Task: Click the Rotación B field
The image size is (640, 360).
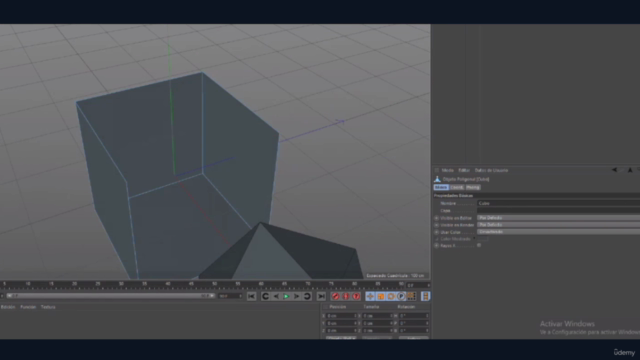Action: 413,331
